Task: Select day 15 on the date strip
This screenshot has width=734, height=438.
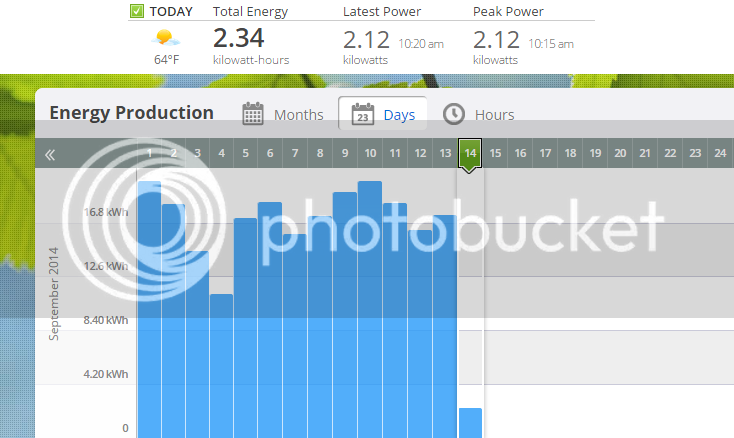Action: 495,153
